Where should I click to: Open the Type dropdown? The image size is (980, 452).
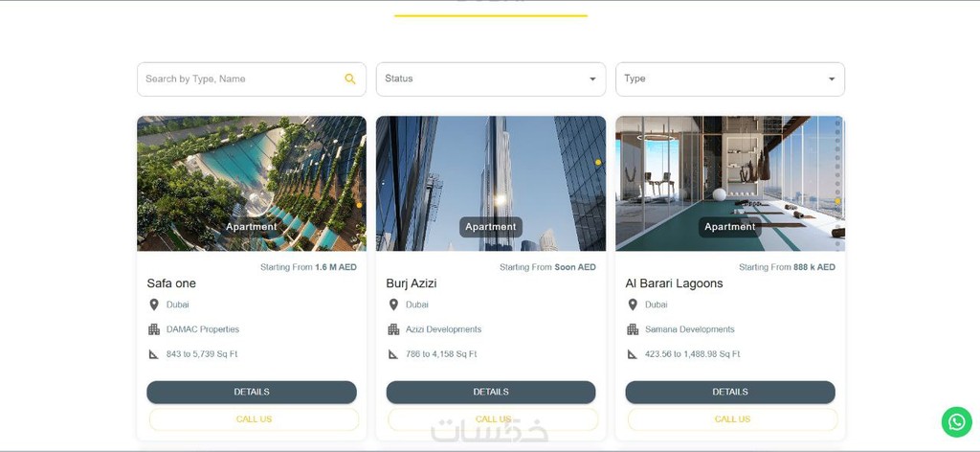tap(730, 79)
